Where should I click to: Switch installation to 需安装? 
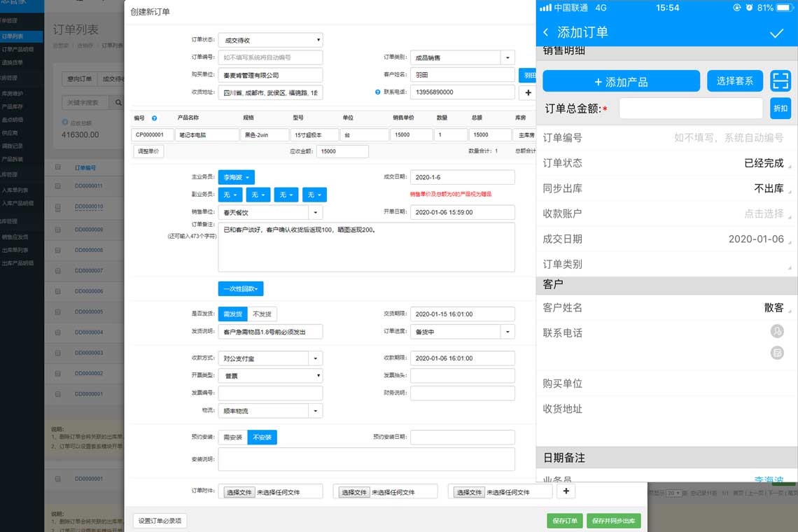click(x=232, y=437)
